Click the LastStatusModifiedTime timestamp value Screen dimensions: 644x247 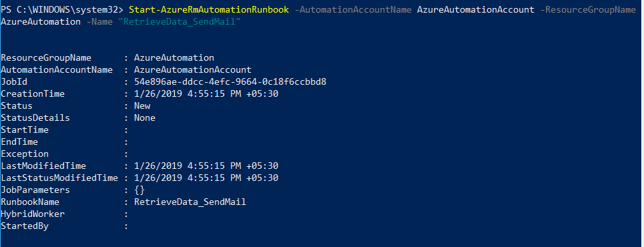pyautogui.click(x=206, y=178)
